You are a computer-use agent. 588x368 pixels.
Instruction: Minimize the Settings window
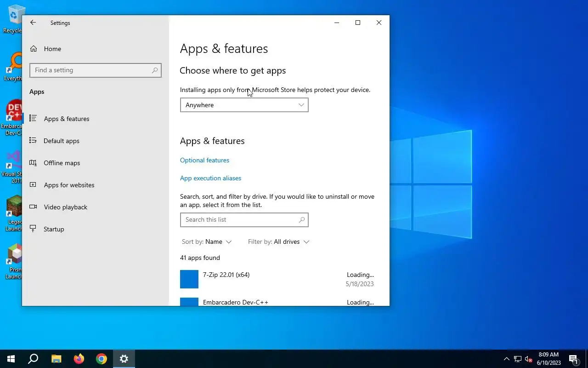click(x=337, y=23)
